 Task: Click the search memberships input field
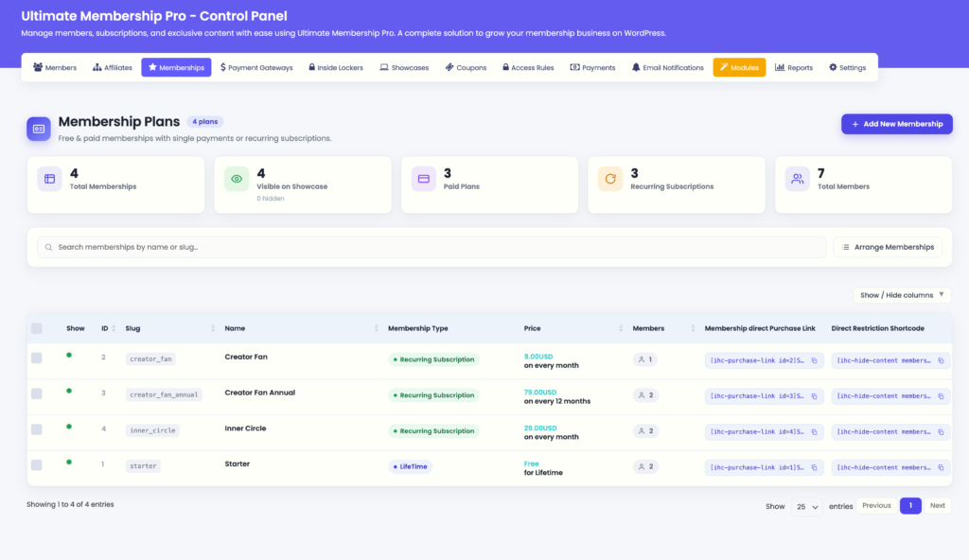click(x=432, y=247)
